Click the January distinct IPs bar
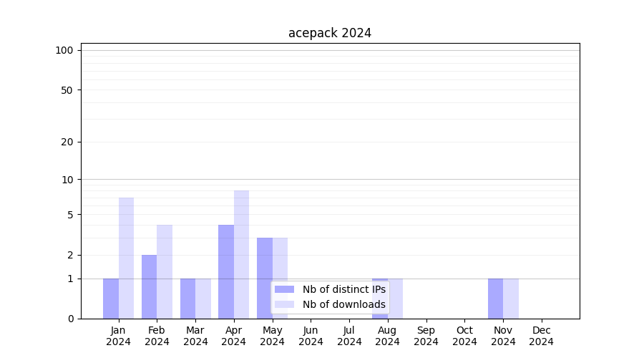 pos(111,299)
